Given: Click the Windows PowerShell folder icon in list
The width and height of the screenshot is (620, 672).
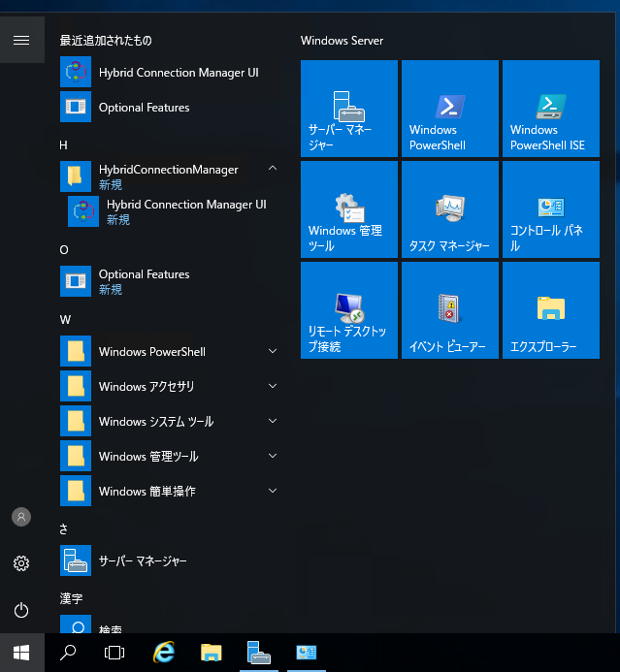Looking at the screenshot, I should [76, 351].
